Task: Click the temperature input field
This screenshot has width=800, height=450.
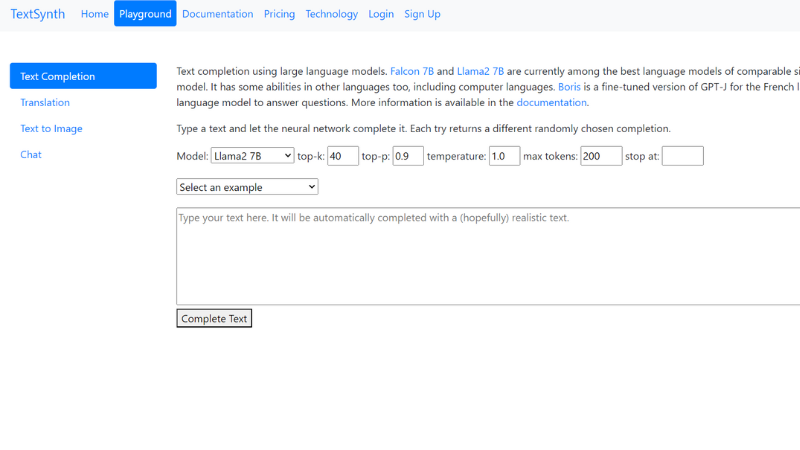Action: [x=505, y=156]
